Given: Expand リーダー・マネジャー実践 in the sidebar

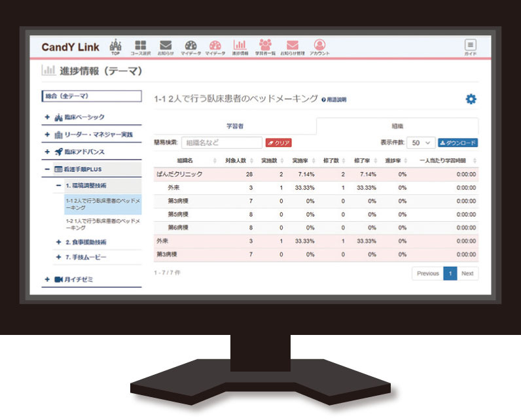Looking at the screenshot, I should [x=47, y=135].
